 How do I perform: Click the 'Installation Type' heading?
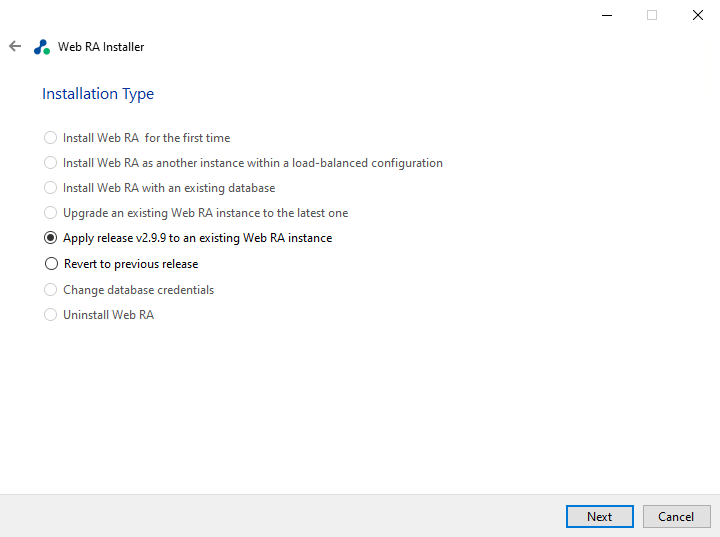point(98,94)
